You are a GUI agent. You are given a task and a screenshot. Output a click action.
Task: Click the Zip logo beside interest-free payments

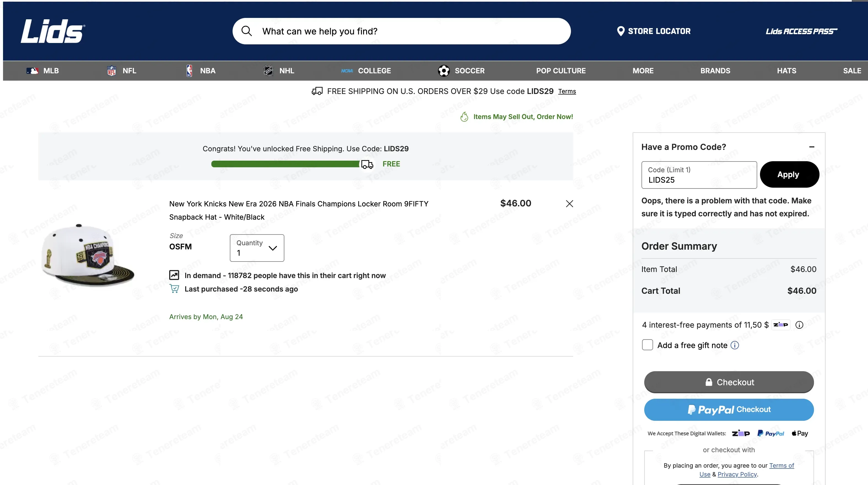780,325
